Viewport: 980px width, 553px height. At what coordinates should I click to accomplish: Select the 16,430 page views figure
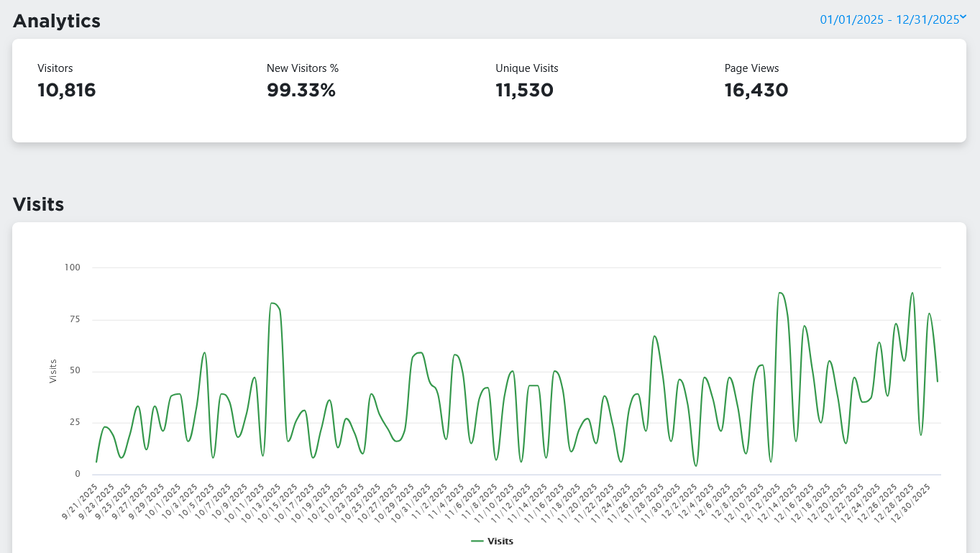[756, 91]
